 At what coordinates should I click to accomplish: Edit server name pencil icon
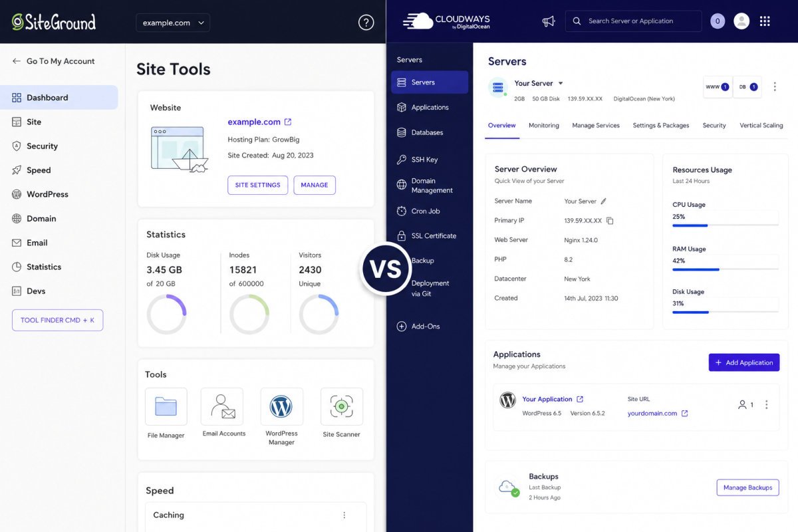(x=604, y=201)
